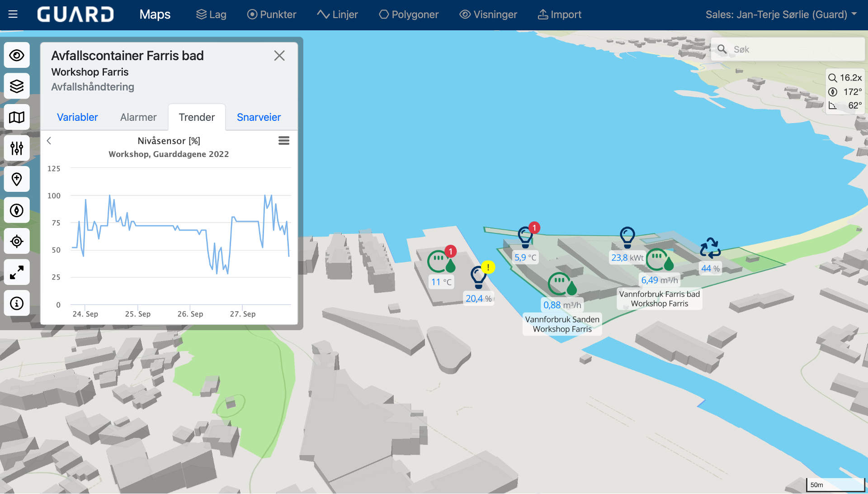Open the Visninger menu item
This screenshot has width=868, height=494.
point(488,14)
